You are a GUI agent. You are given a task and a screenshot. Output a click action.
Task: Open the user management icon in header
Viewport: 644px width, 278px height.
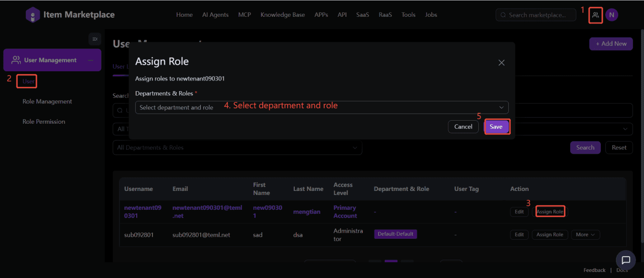(x=596, y=15)
